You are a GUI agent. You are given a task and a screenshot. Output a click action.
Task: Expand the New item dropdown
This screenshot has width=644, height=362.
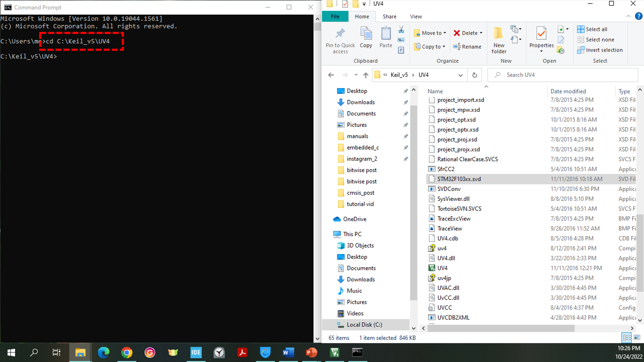516,29
